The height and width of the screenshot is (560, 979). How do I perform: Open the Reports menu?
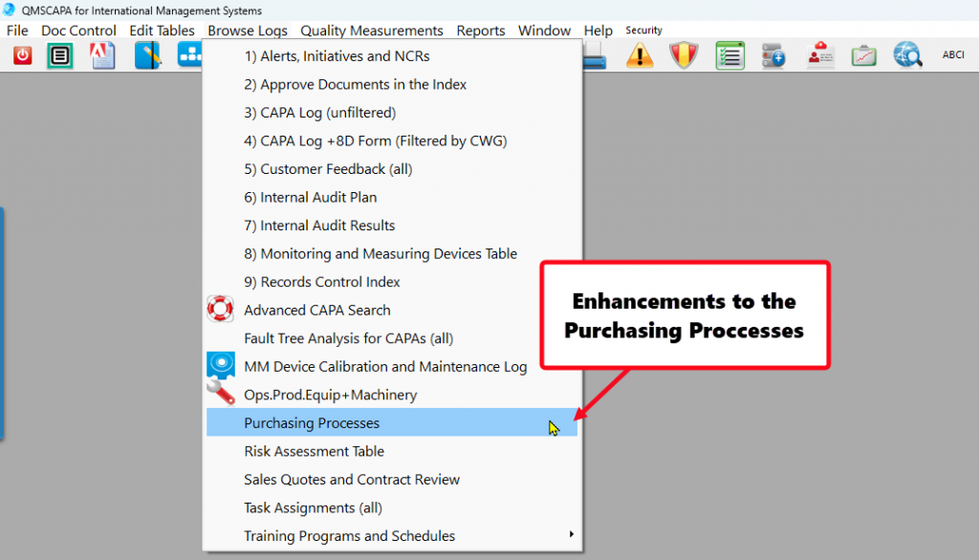click(480, 31)
